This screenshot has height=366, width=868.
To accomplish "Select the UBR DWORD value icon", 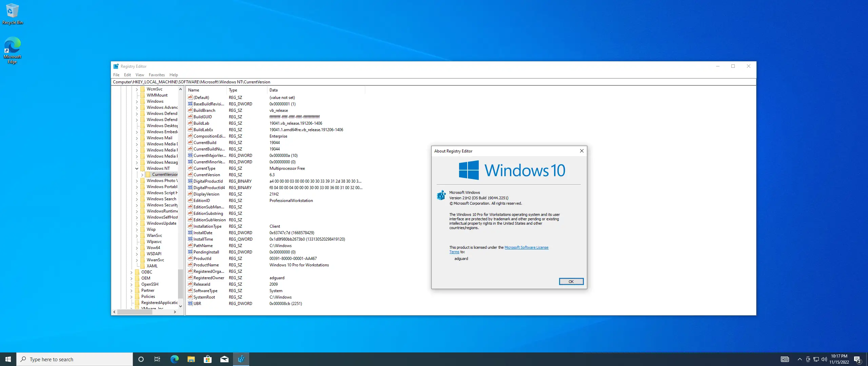I will pos(190,304).
